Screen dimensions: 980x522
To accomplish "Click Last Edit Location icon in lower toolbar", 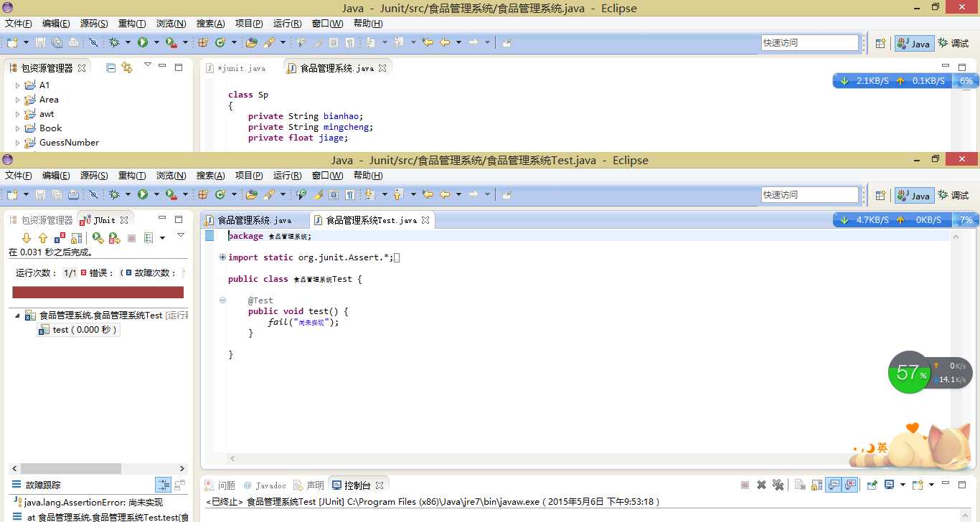I will point(428,194).
